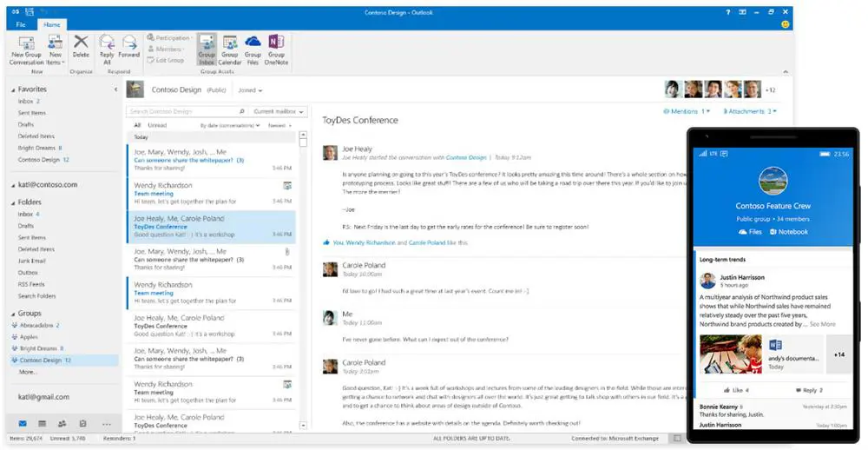Open the Current mailbox scope dropdown
The width and height of the screenshot is (868, 450).
(279, 111)
